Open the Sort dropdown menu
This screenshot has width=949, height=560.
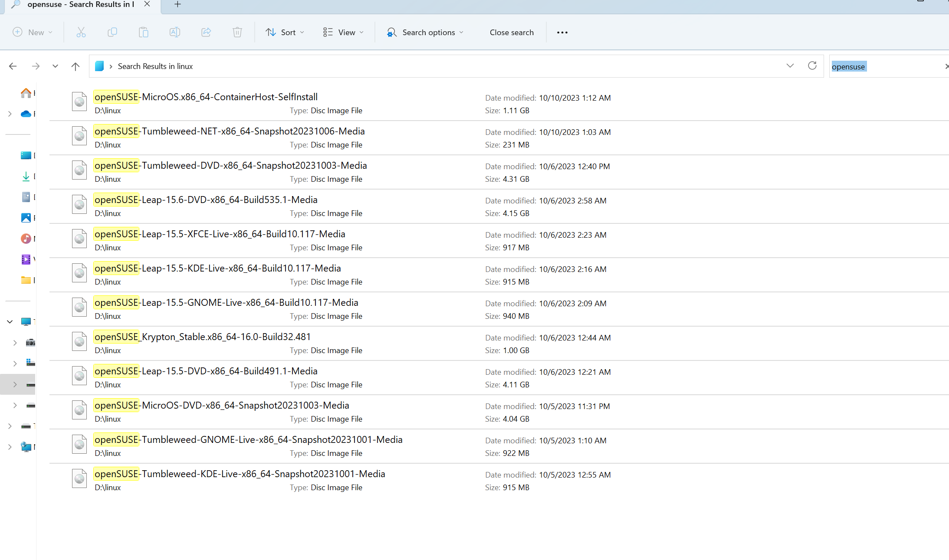coord(285,33)
